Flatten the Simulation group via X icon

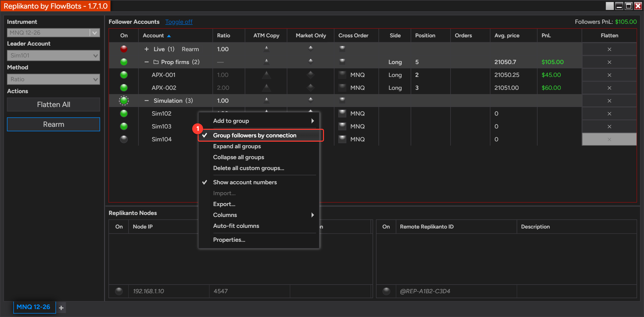coord(609,101)
